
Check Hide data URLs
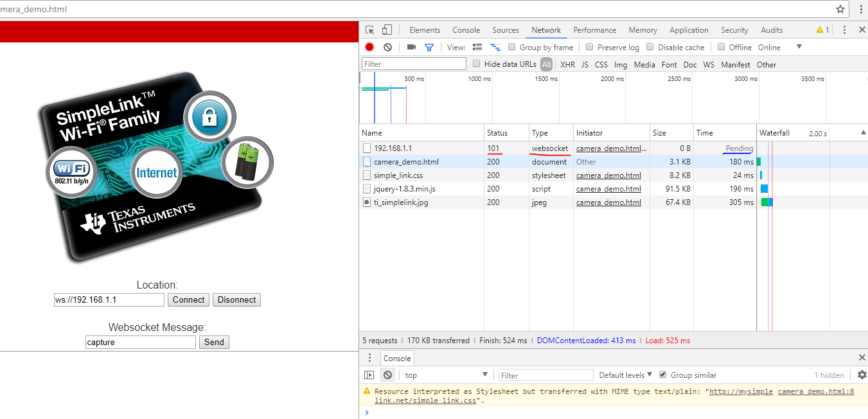click(x=477, y=64)
